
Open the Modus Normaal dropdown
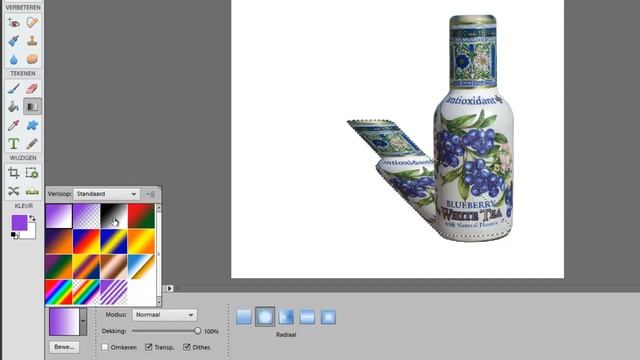[x=164, y=315]
